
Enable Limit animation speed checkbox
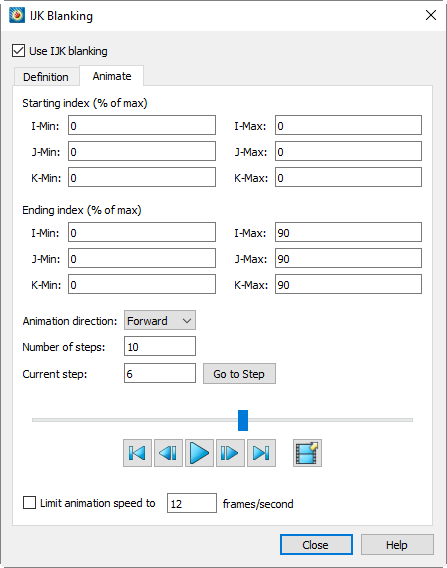pos(29,503)
